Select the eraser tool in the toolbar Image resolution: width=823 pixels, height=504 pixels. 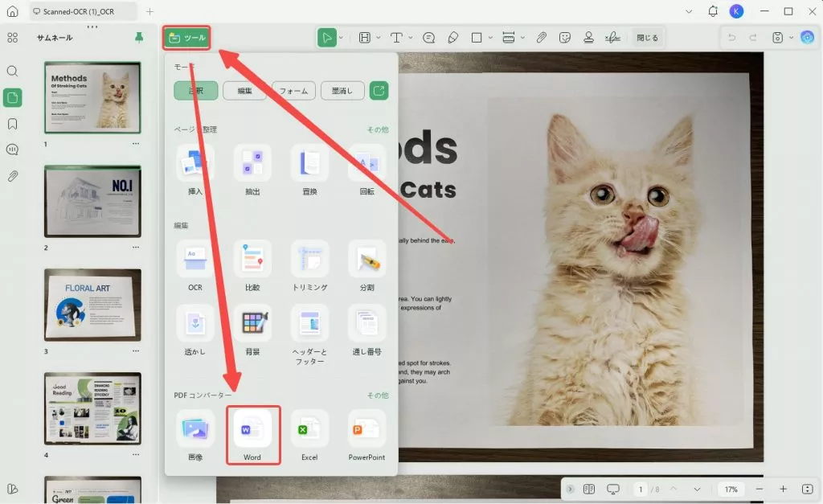[x=453, y=38]
